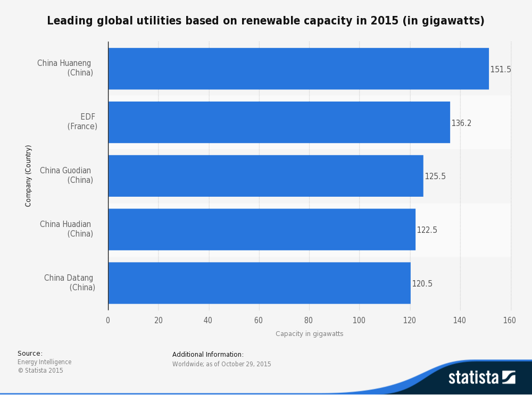Click the Company (Country) axis title
The image size is (532, 395).
pos(28,176)
